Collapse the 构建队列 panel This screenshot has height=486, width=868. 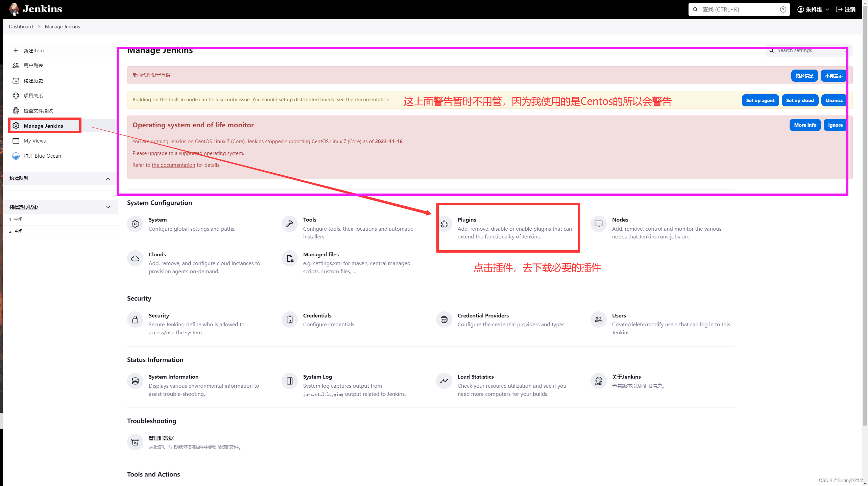coord(108,179)
